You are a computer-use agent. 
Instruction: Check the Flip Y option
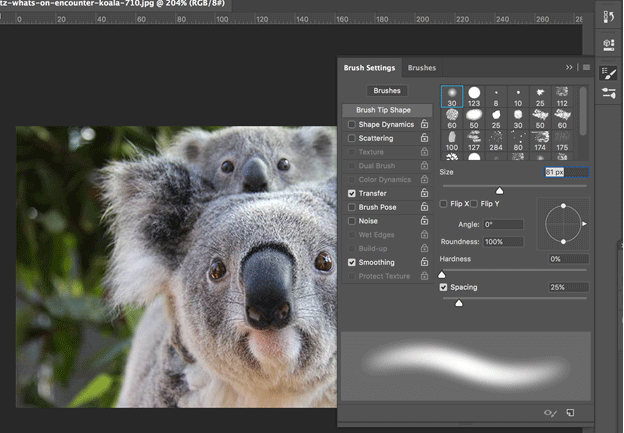pos(474,204)
